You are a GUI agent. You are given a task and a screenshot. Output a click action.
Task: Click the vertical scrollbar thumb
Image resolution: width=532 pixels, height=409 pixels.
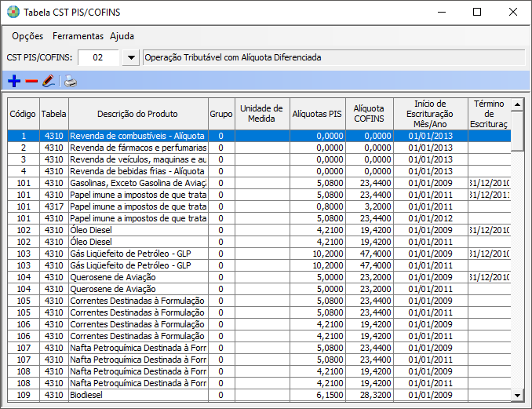[517, 131]
